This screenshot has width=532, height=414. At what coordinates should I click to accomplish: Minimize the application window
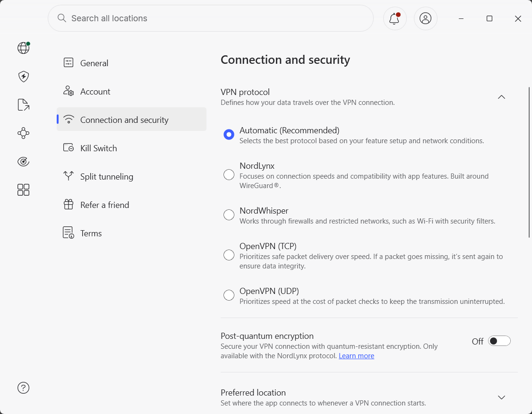pyautogui.click(x=461, y=18)
